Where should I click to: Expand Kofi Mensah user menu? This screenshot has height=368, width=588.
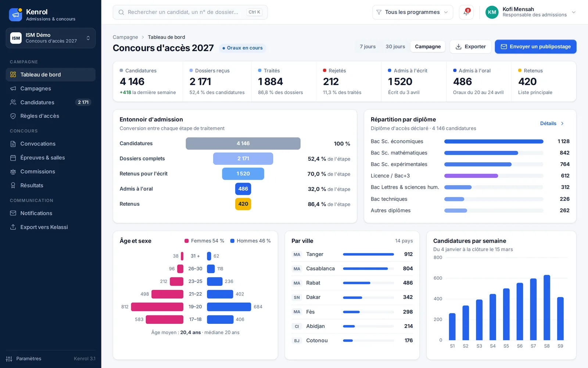[x=530, y=12]
